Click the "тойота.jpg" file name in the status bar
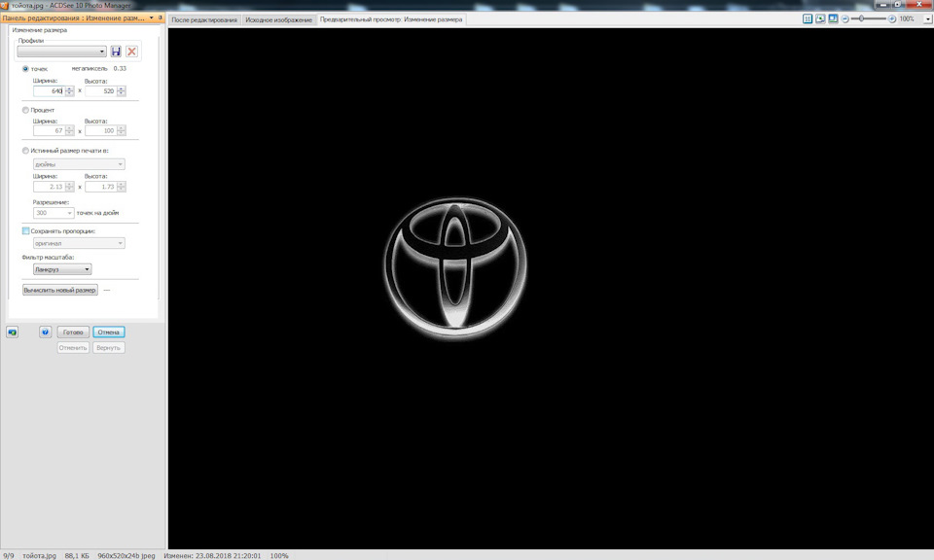 [x=39, y=556]
